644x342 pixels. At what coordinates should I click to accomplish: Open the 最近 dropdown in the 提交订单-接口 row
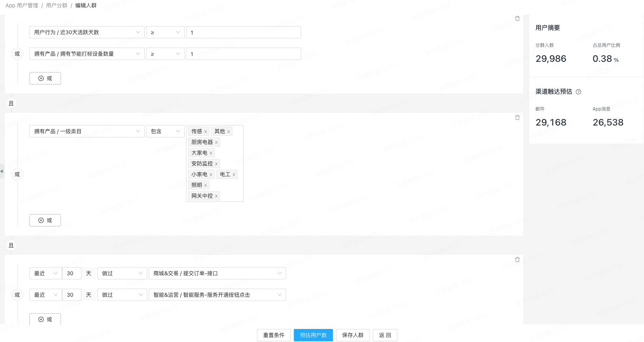click(x=46, y=273)
